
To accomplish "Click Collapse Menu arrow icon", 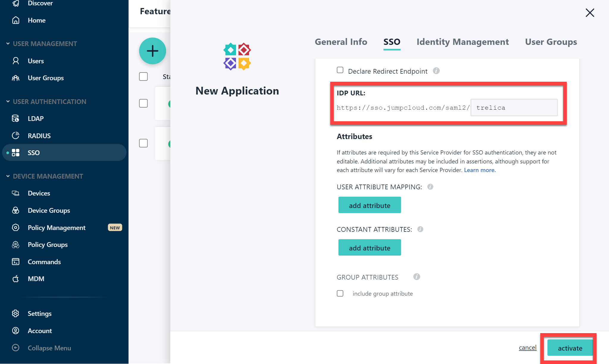I will (16, 348).
